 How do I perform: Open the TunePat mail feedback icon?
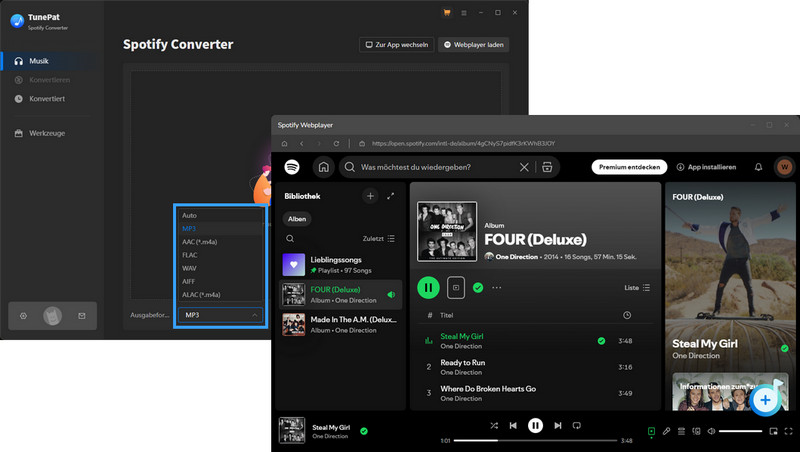[82, 316]
